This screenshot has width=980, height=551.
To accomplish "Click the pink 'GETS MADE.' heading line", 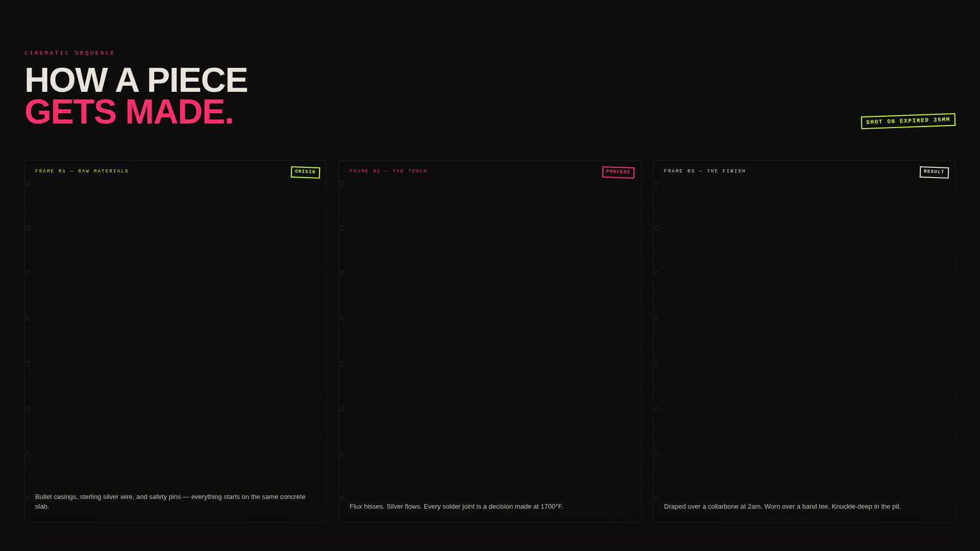I will (129, 112).
